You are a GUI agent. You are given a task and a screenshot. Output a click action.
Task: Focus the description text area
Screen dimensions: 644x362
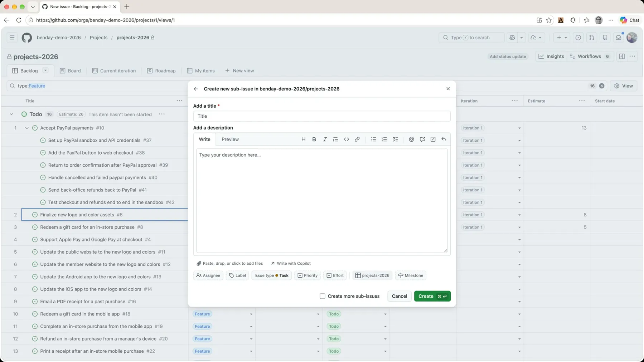(322, 201)
